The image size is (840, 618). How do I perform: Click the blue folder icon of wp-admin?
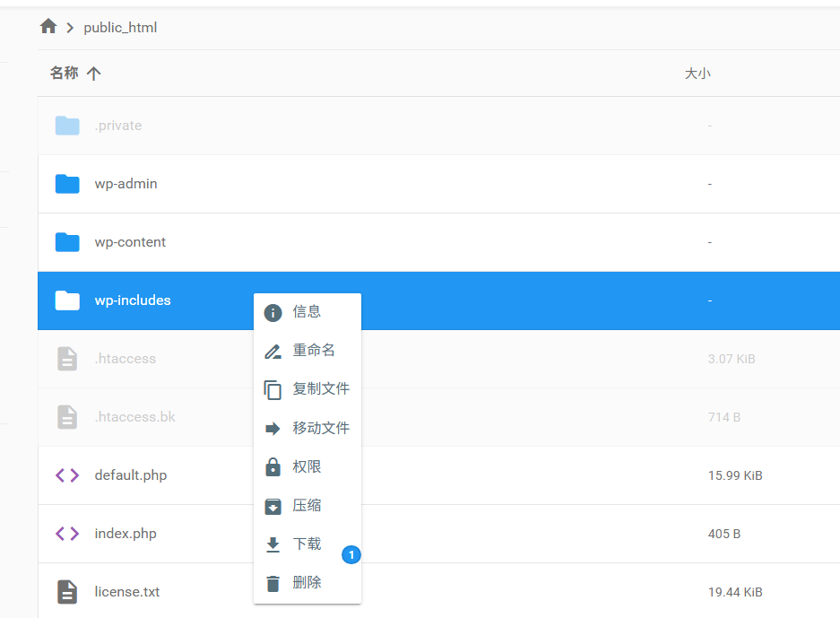(x=67, y=183)
